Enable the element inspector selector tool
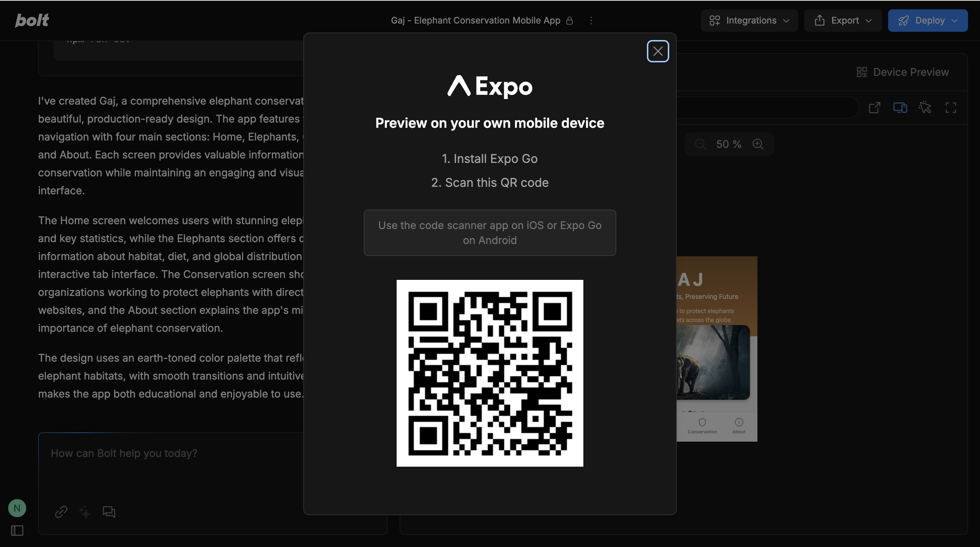The height and width of the screenshot is (547, 980). [925, 108]
